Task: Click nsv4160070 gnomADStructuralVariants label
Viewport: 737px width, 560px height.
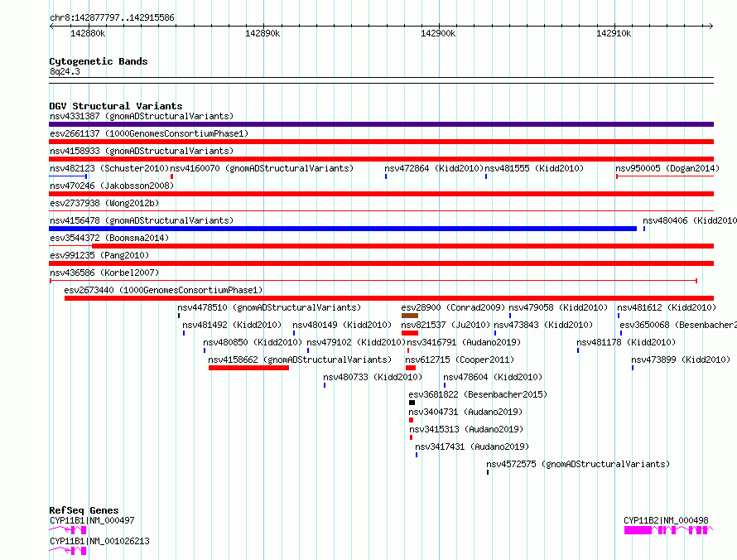Action: pos(262,168)
